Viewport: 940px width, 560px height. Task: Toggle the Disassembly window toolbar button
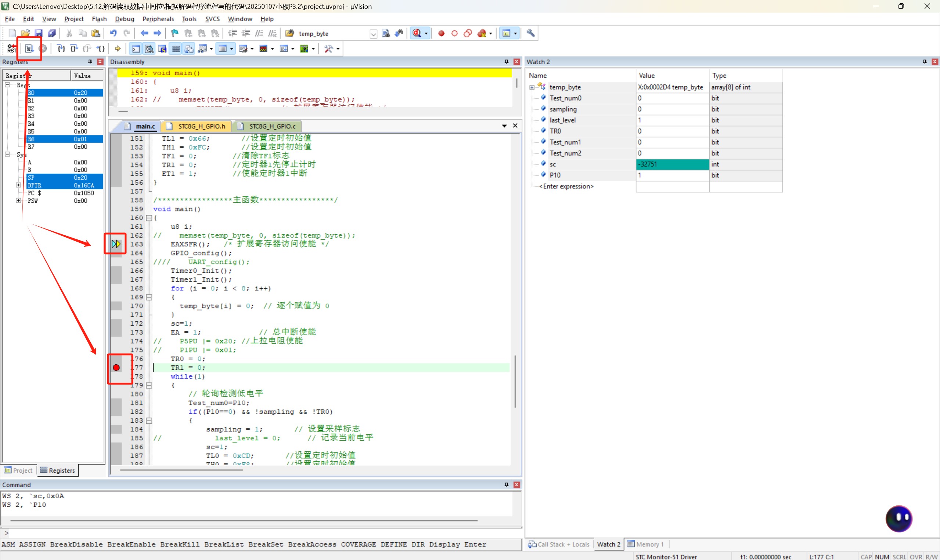(x=149, y=49)
